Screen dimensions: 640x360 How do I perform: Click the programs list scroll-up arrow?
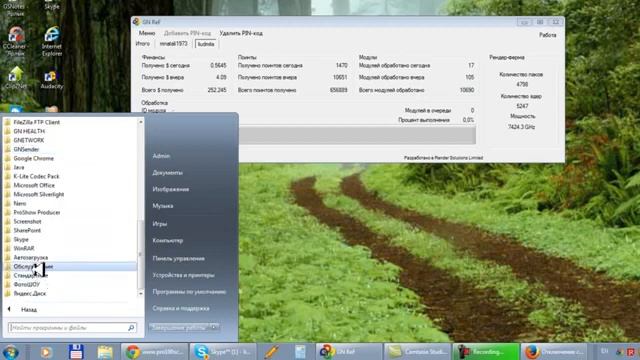[141, 122]
